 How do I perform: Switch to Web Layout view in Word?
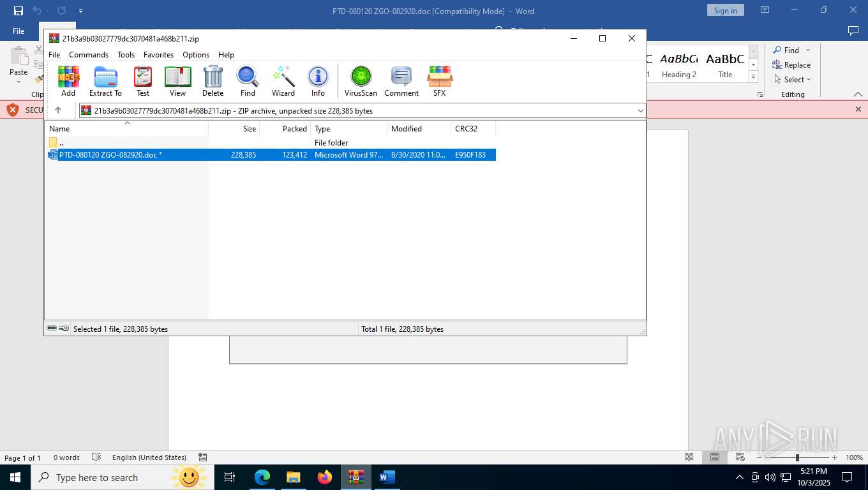tap(740, 457)
